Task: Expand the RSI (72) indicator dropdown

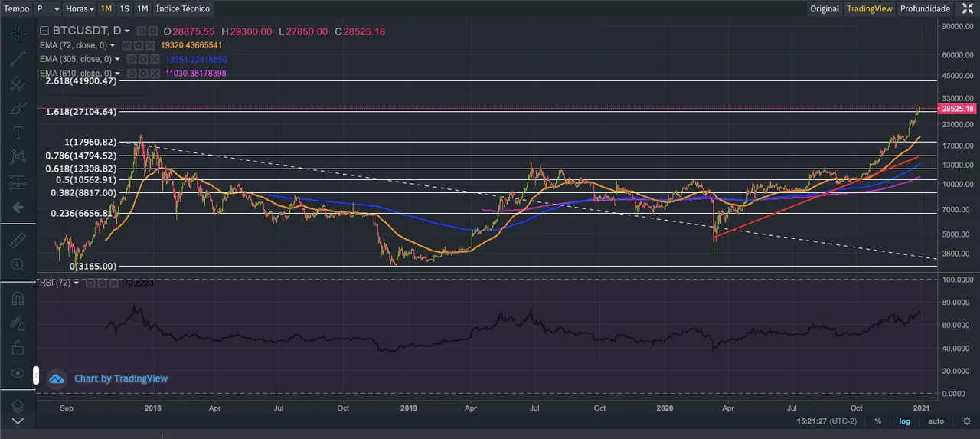Action: 77,283
